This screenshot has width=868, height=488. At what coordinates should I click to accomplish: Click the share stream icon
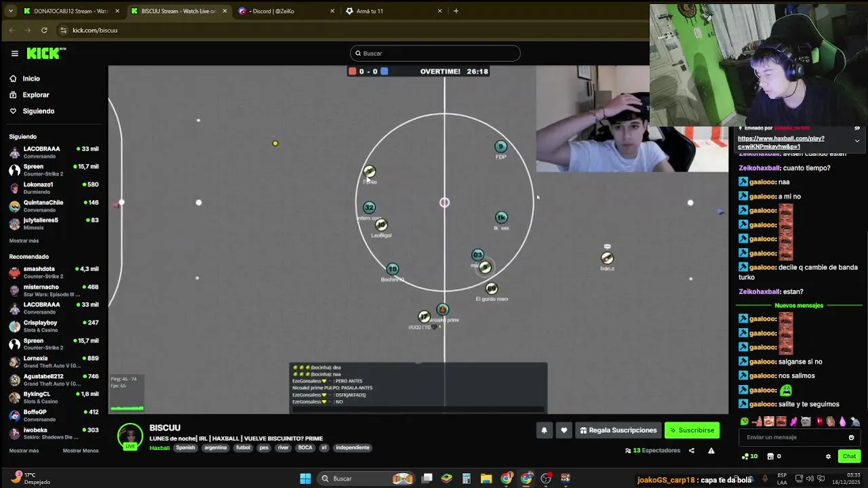pyautogui.click(x=692, y=450)
